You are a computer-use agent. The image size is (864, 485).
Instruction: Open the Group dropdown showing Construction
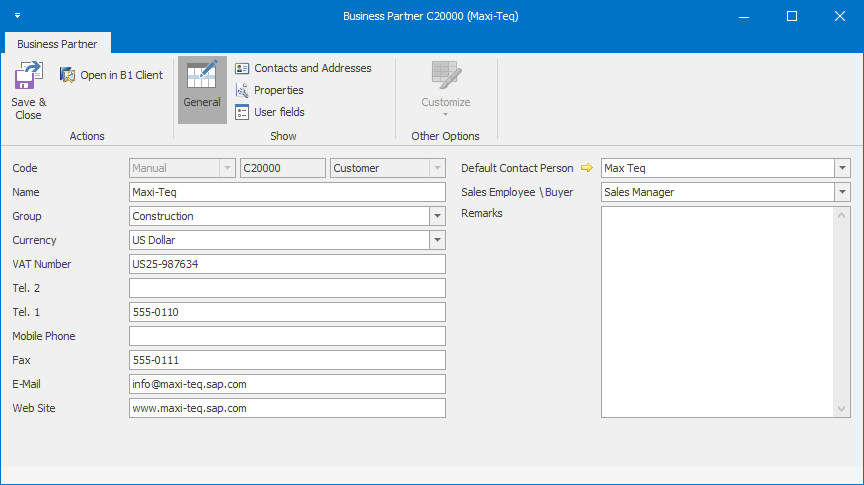(x=437, y=216)
